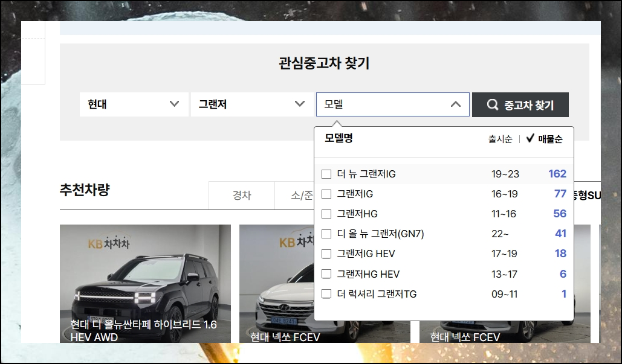The image size is (622, 364).
Task: Check the 그랜저IG 16~19 checkbox
Action: [x=326, y=194]
